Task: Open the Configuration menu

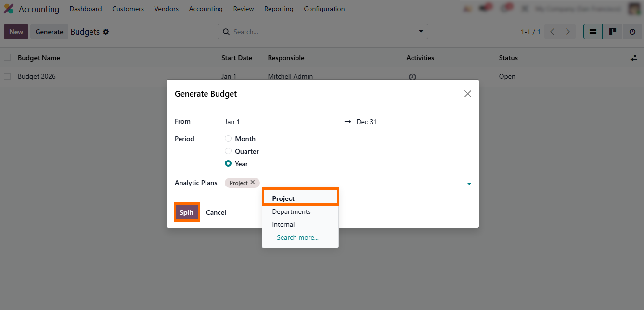Action: 324,9
